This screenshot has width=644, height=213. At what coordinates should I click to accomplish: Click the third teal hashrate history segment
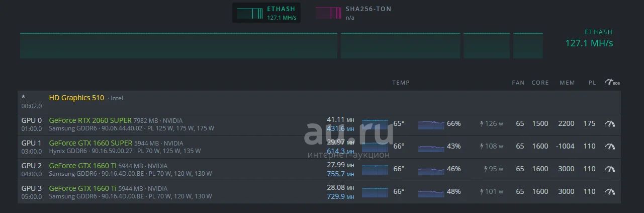coord(487,46)
